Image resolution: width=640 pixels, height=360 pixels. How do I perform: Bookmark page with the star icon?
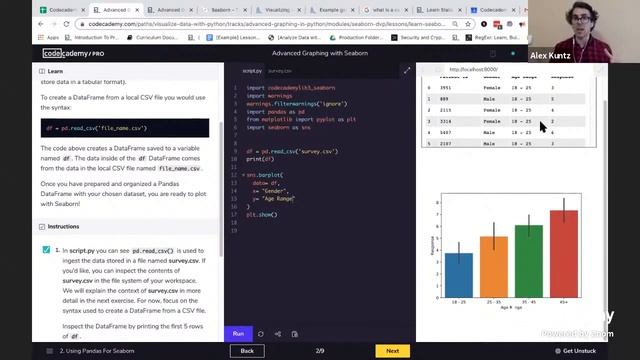pos(468,24)
